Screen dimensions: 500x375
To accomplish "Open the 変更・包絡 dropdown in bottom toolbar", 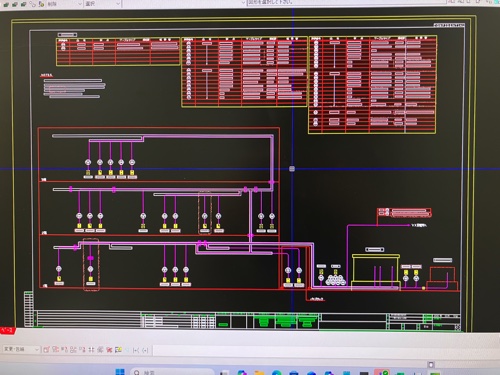I will coord(21,349).
